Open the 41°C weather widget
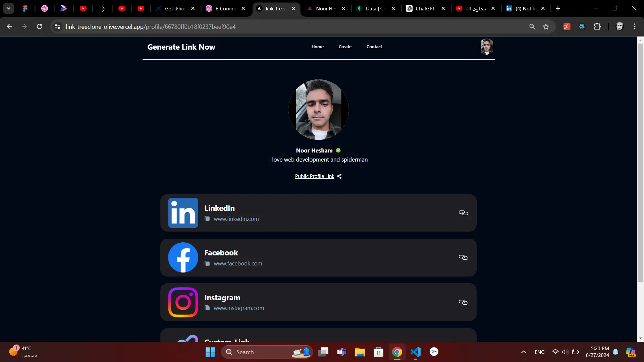Viewport: 644px width, 362px height. pyautogui.click(x=23, y=352)
